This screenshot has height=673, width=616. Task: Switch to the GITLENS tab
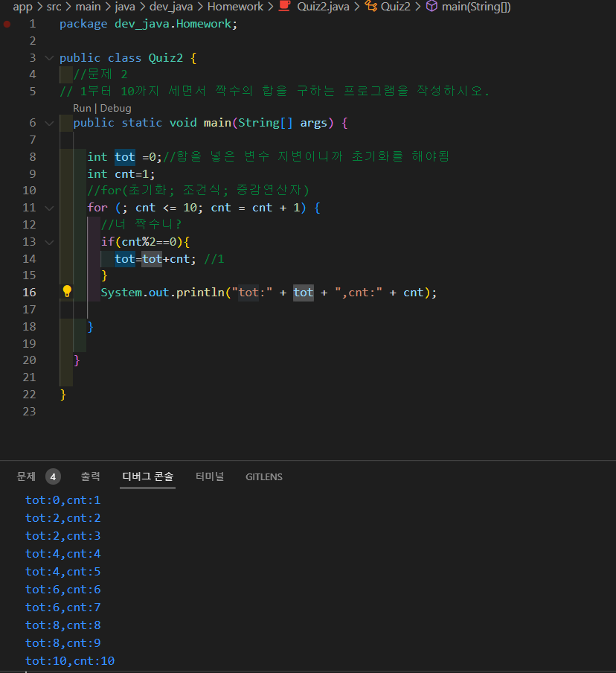coord(264,477)
